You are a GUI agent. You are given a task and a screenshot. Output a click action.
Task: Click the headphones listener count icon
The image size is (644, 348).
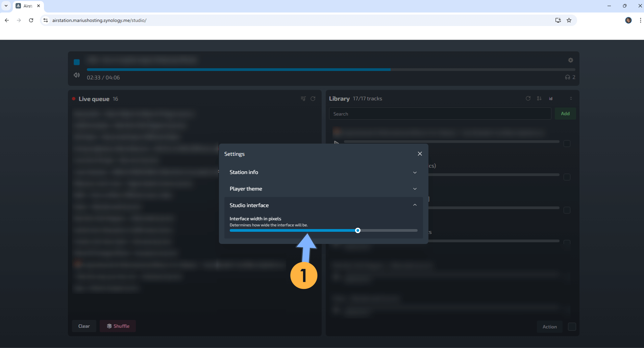[x=568, y=77]
